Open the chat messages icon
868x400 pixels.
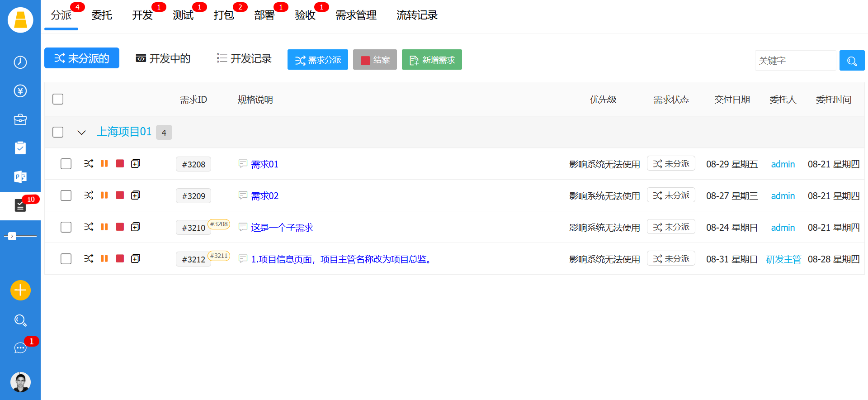[20, 348]
